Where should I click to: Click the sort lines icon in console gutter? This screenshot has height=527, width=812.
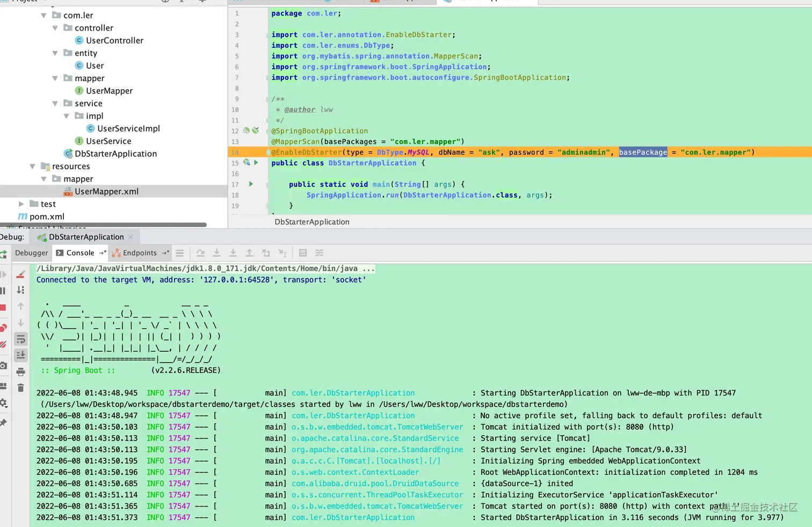coord(20,290)
